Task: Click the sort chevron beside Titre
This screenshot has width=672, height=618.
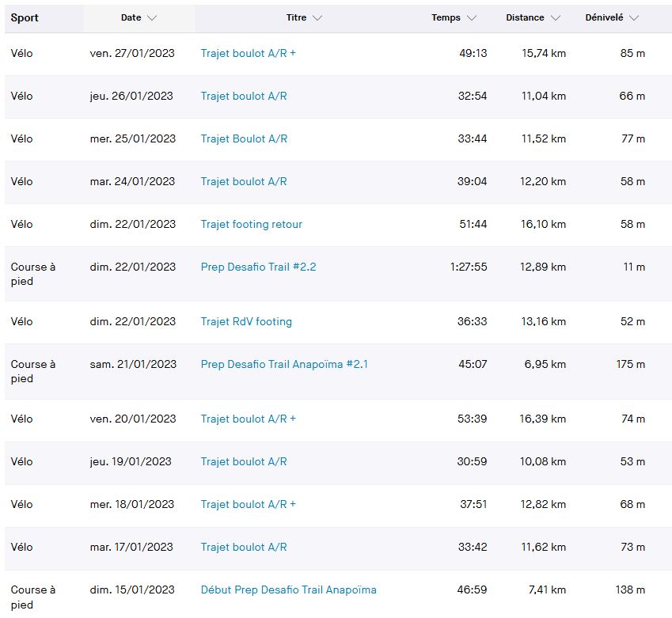Action: (317, 17)
